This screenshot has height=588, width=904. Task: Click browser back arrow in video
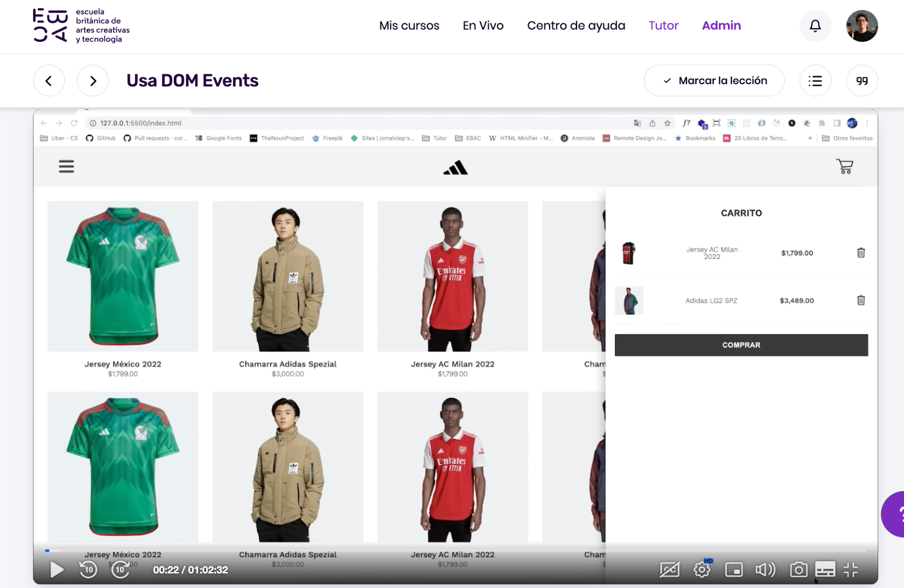click(x=44, y=123)
